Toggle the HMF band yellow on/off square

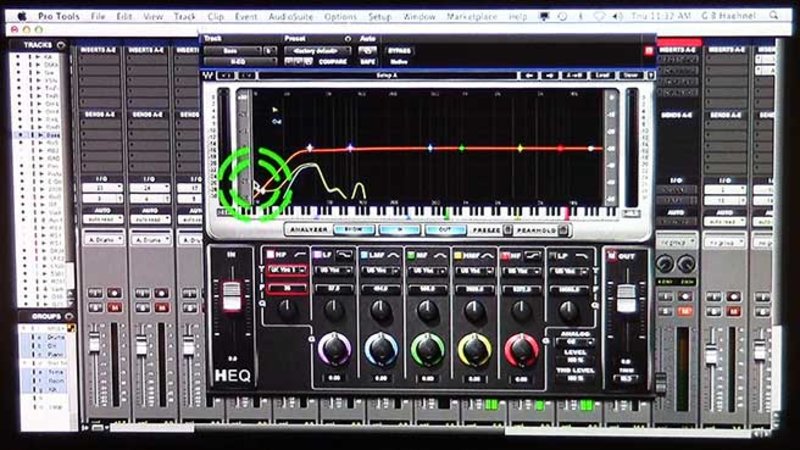click(458, 255)
